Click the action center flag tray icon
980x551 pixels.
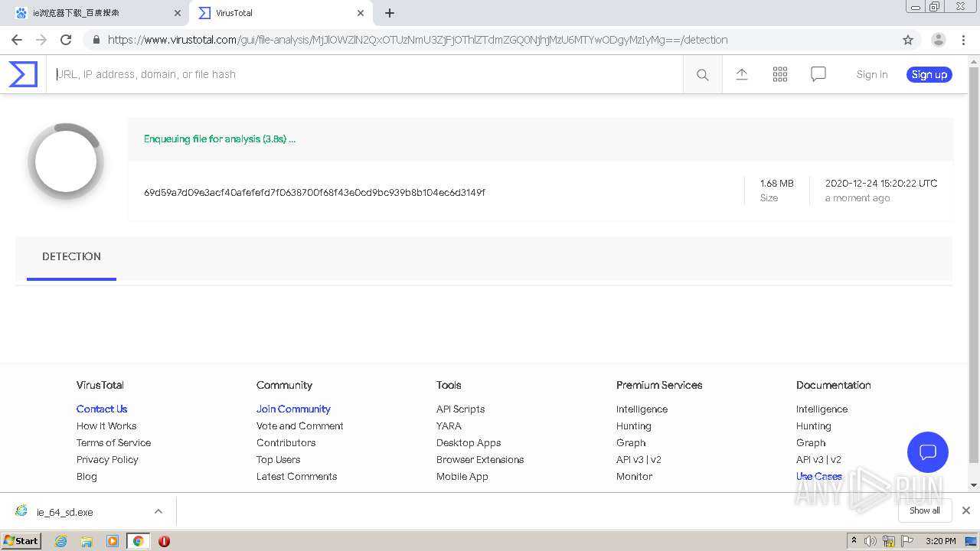point(908,541)
